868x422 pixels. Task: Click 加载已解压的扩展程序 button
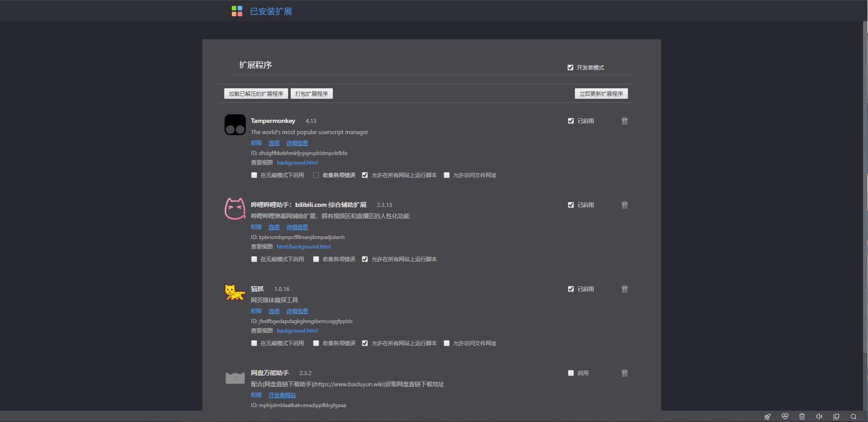tap(256, 94)
